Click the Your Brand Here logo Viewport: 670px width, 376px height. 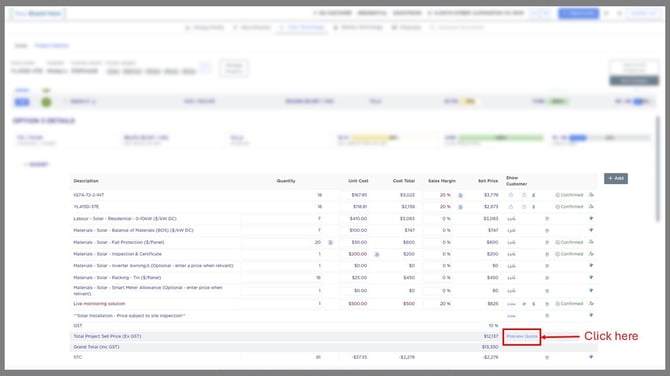tap(38, 14)
